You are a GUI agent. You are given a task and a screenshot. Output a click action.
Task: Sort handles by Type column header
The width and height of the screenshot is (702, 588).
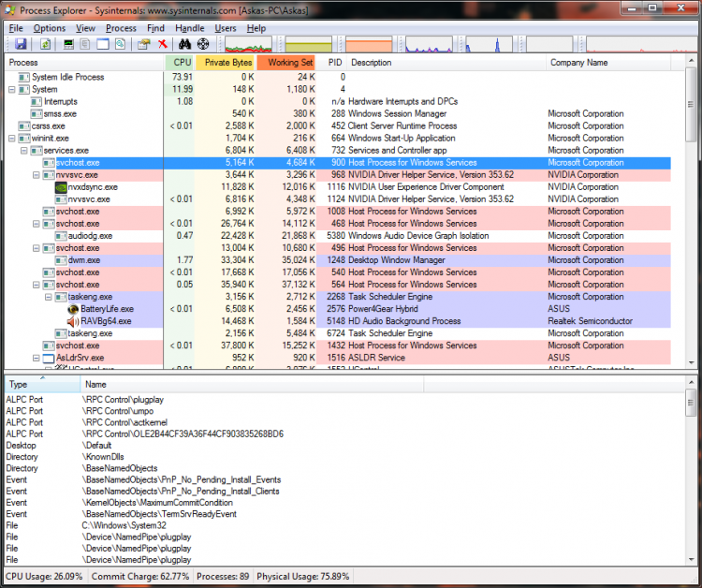(42, 384)
